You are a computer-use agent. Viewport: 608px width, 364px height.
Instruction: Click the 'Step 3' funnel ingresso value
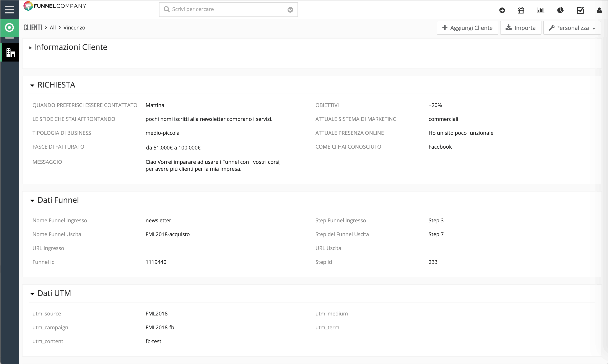[436, 221]
